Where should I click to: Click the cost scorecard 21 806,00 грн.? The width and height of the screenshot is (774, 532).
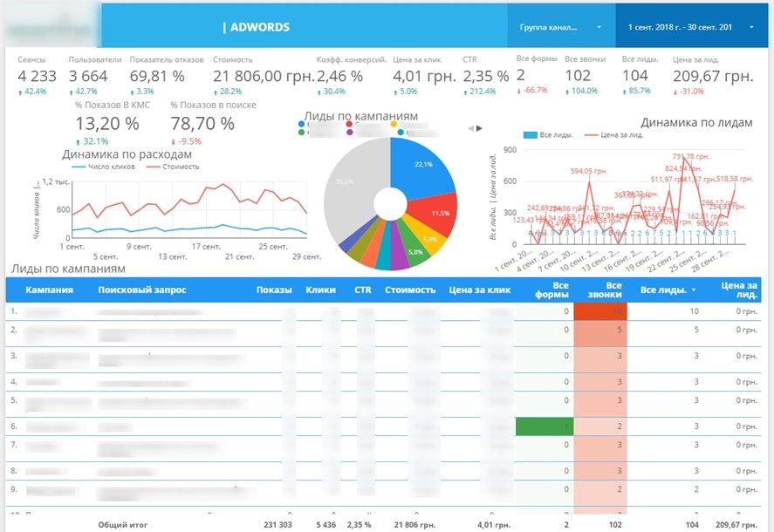pos(264,77)
